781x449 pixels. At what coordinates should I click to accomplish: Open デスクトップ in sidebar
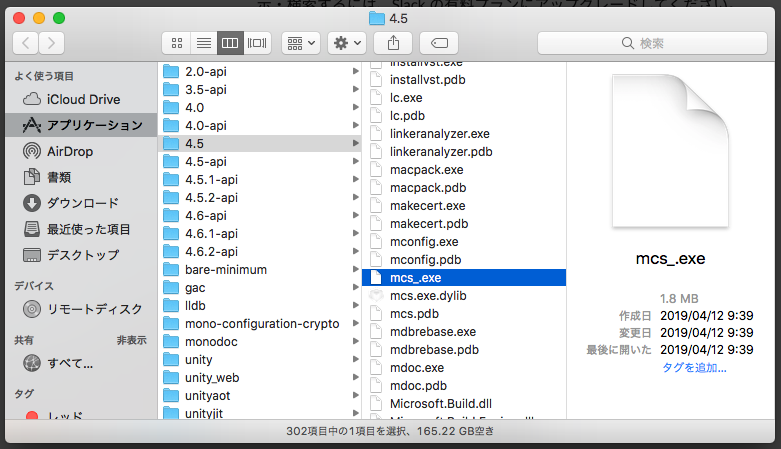81,255
